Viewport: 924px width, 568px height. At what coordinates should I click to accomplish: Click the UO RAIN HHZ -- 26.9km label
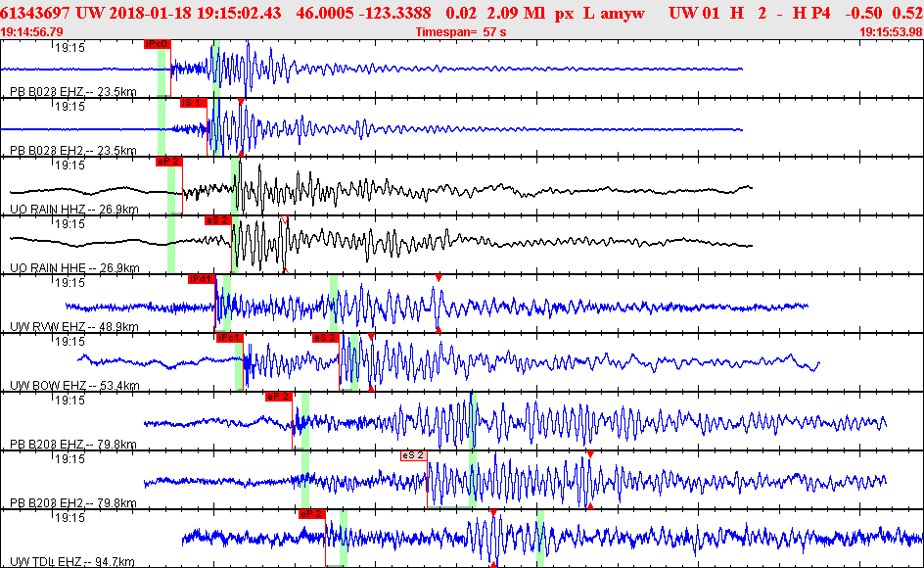pyautogui.click(x=74, y=210)
